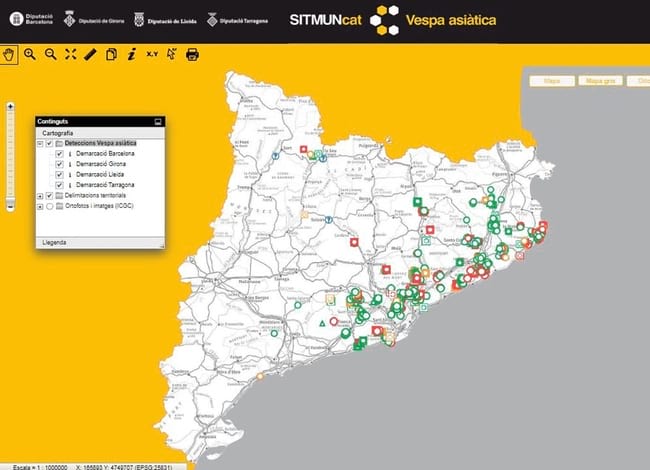The width and height of the screenshot is (650, 470).
Task: Open the Cartografia section tab
Action: [x=100, y=133]
